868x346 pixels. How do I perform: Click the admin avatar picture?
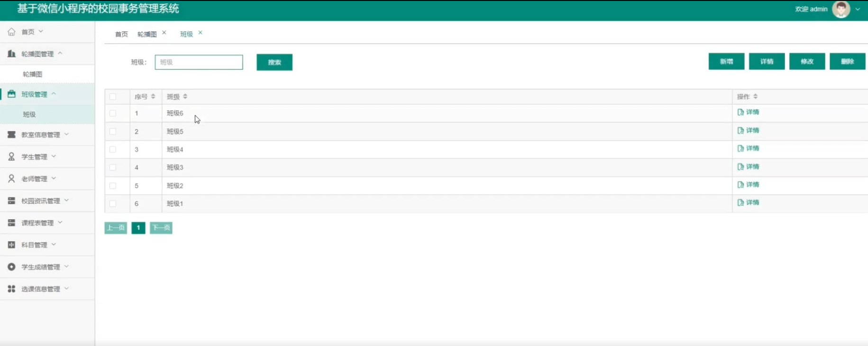pyautogui.click(x=841, y=9)
